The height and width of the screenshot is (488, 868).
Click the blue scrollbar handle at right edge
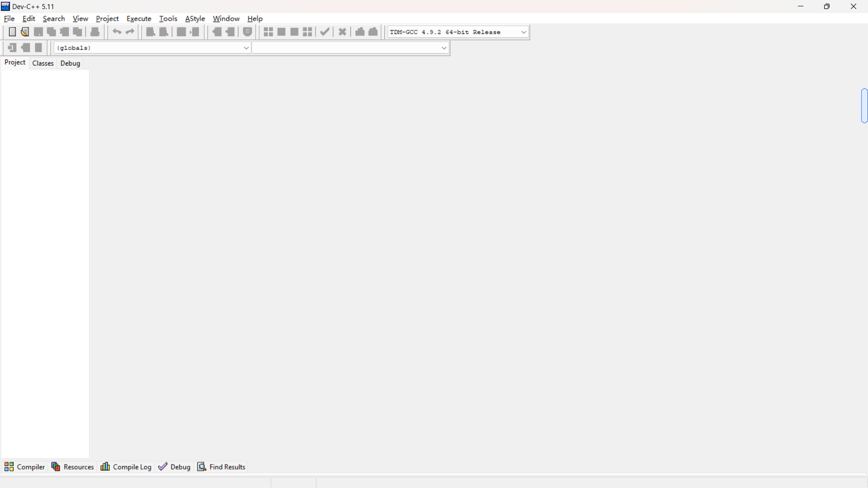click(x=864, y=106)
